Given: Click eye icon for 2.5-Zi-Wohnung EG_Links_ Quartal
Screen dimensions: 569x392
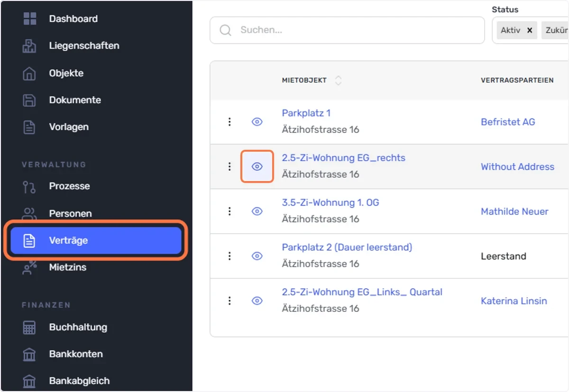Looking at the screenshot, I should (x=257, y=301).
